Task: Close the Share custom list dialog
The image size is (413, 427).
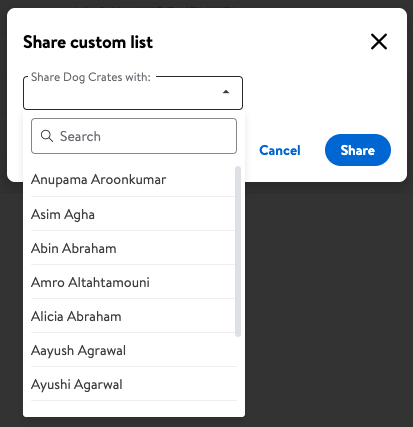Action: click(379, 42)
